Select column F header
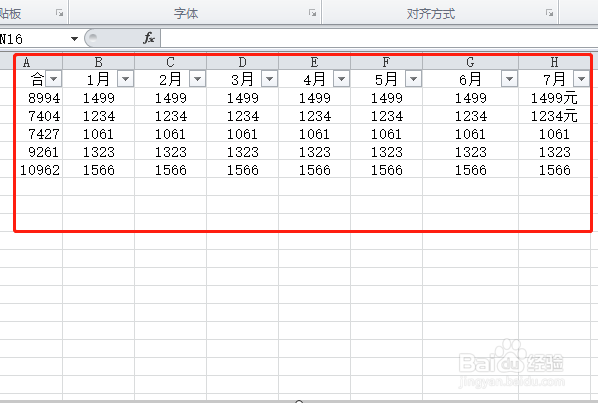The height and width of the screenshot is (403, 598). (387, 62)
